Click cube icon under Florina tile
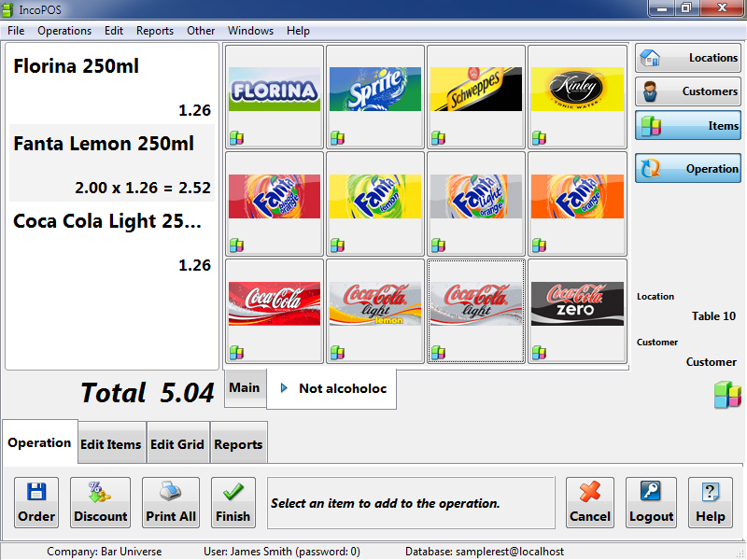The height and width of the screenshot is (560, 747). coord(237,138)
